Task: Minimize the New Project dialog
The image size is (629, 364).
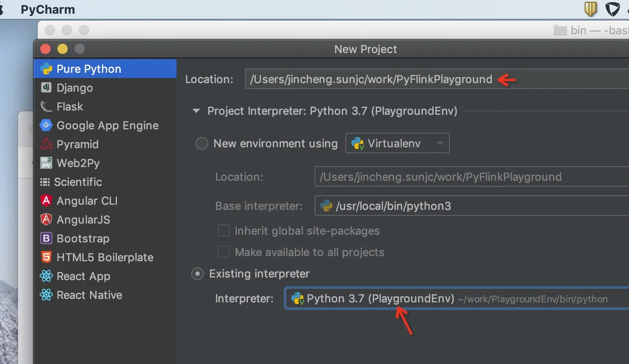Action: (x=62, y=49)
